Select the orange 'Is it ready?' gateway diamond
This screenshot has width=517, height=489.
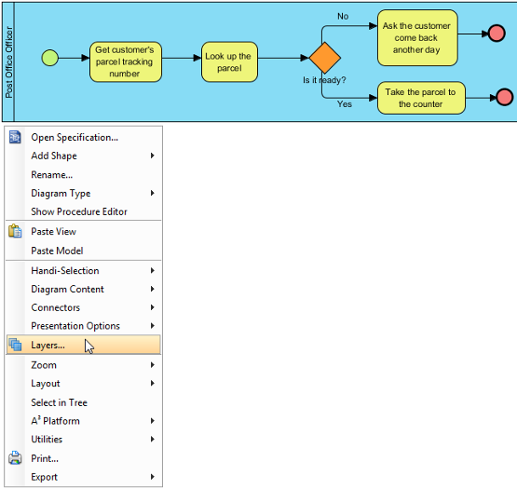(325, 58)
